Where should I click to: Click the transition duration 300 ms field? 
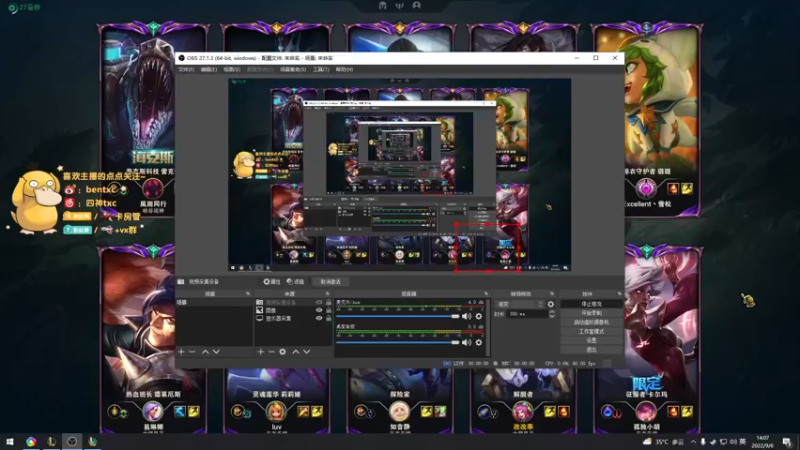click(x=527, y=314)
